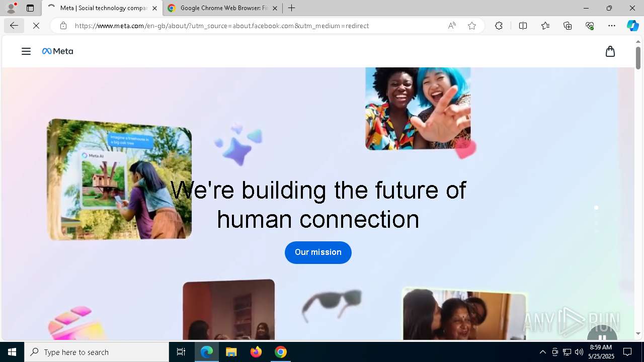
Task: Go back with the browser back arrow
Action: (14, 26)
